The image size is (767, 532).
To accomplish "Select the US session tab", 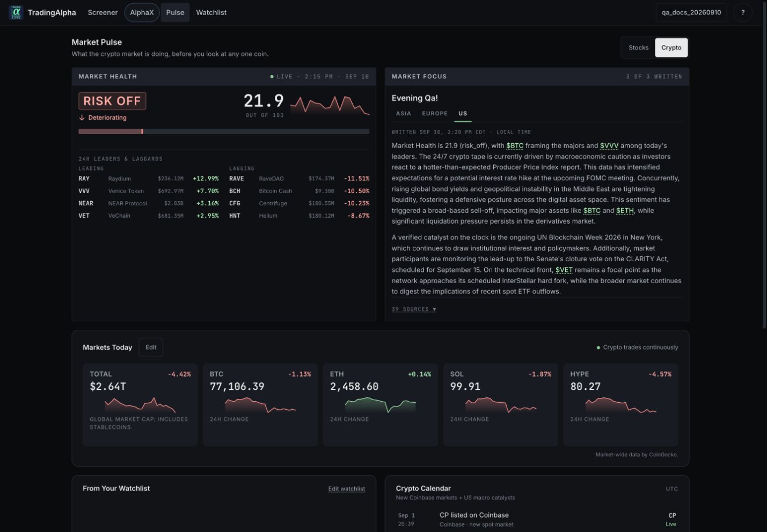I will [x=463, y=114].
